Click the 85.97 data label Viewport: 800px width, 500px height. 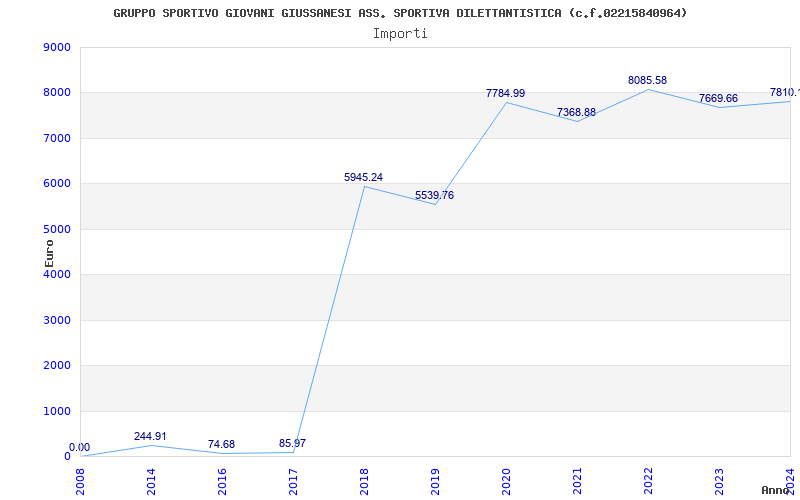coord(292,443)
